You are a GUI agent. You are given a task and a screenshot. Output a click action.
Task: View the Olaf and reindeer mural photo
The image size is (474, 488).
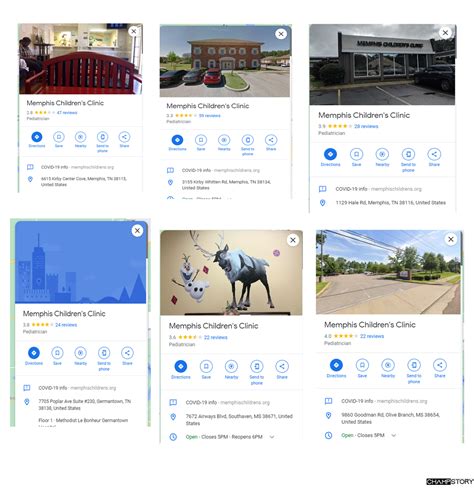231,273
